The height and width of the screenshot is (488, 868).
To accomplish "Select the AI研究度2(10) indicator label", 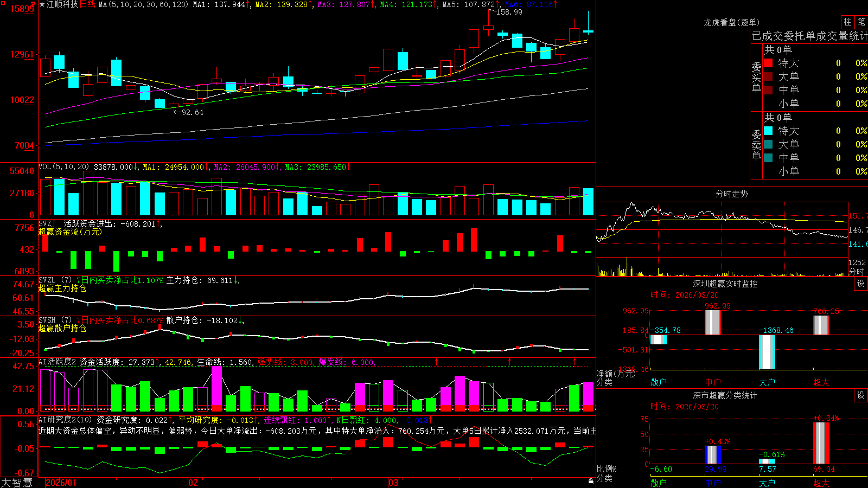I will [65, 420].
